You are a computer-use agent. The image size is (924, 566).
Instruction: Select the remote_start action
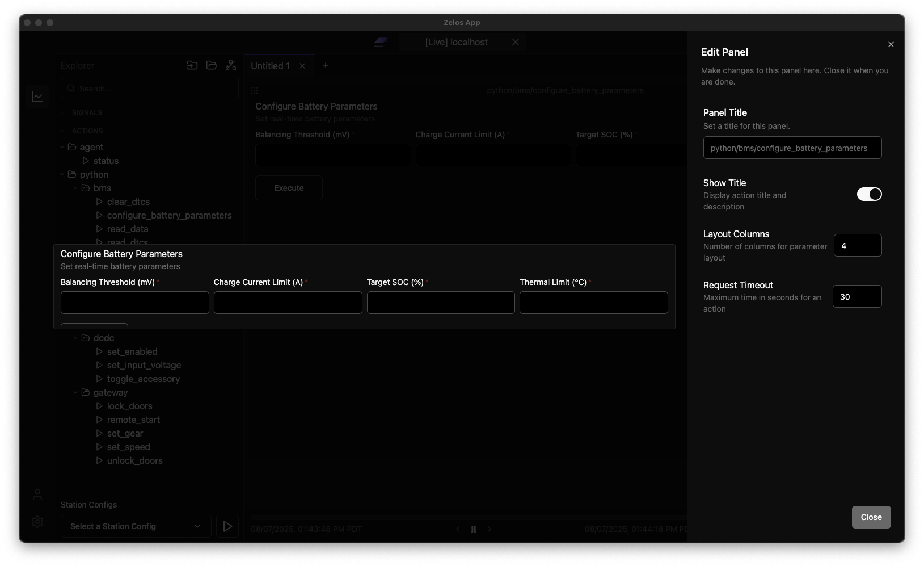pyautogui.click(x=133, y=420)
